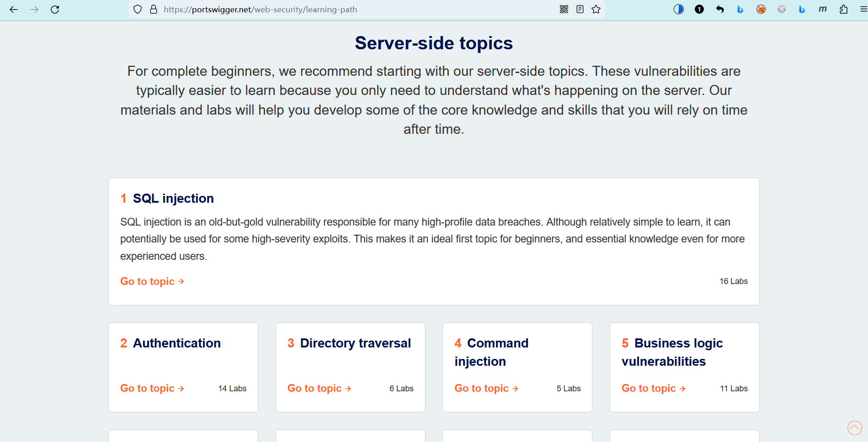The height and width of the screenshot is (442, 868).
Task: Click the half-blue circle extension icon
Action: (x=679, y=9)
